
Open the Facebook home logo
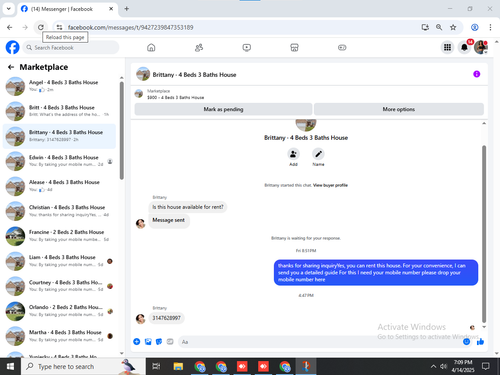[x=12, y=47]
